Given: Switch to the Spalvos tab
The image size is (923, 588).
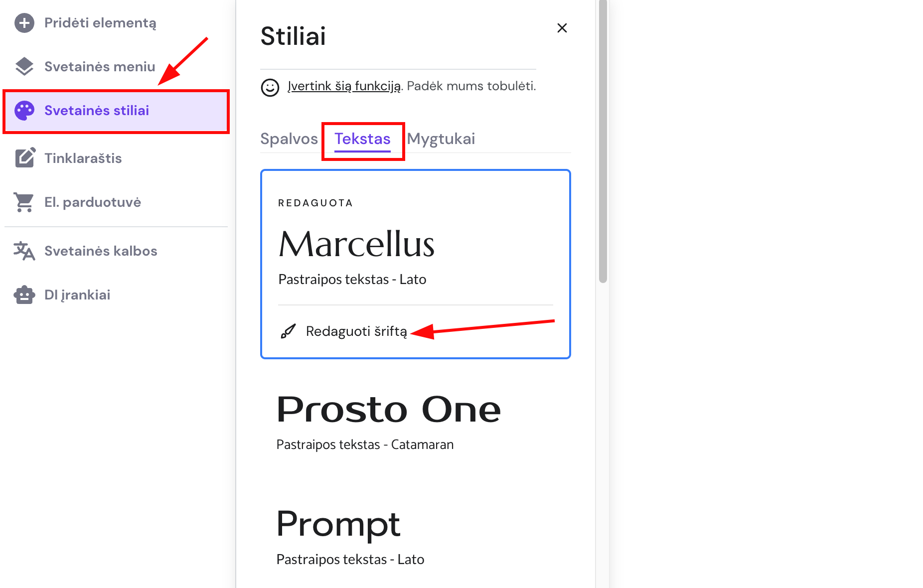Looking at the screenshot, I should pyautogui.click(x=289, y=139).
